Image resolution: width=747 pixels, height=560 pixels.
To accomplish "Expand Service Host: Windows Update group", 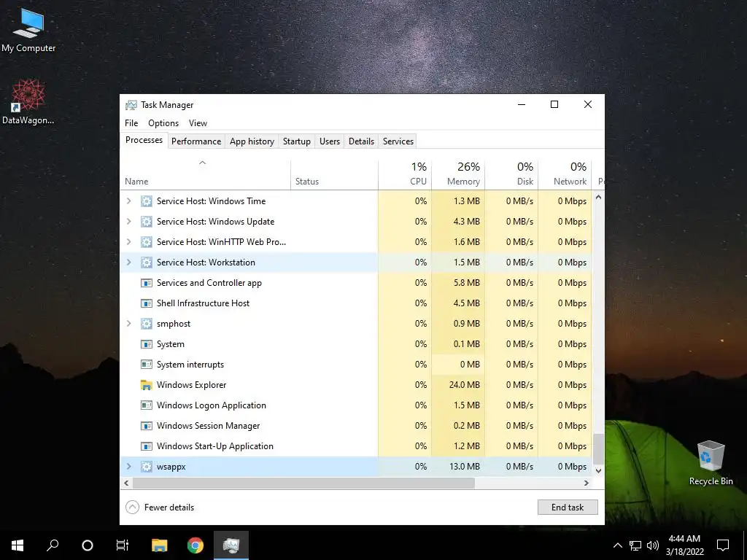I will pyautogui.click(x=128, y=222).
